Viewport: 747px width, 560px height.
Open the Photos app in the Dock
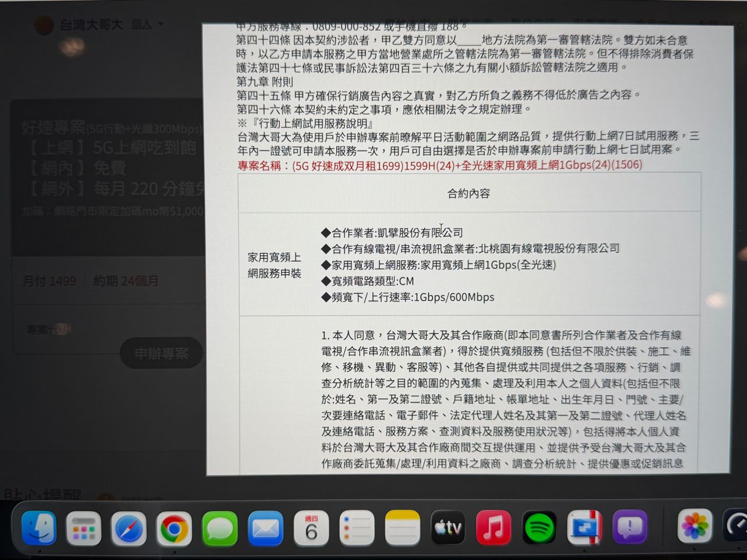(x=695, y=526)
